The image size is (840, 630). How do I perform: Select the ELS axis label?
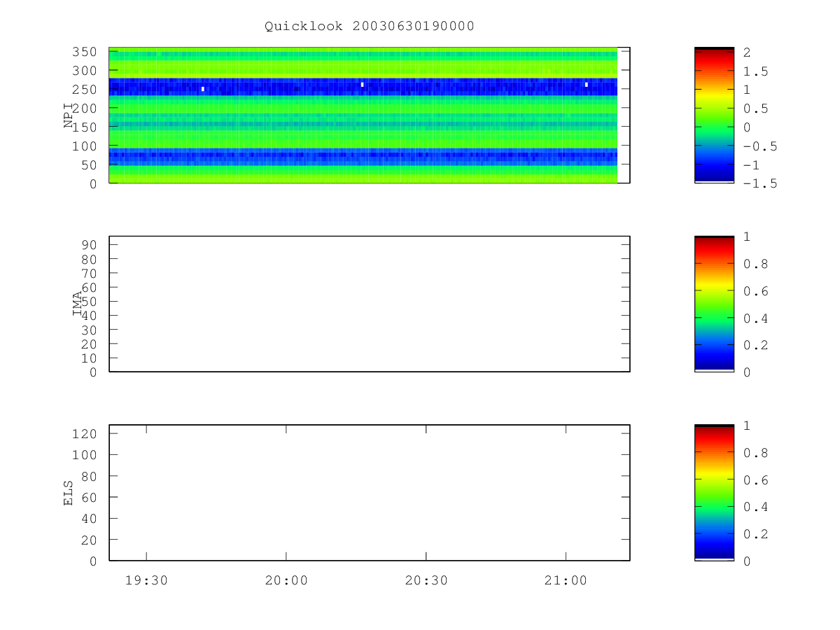click(x=69, y=493)
